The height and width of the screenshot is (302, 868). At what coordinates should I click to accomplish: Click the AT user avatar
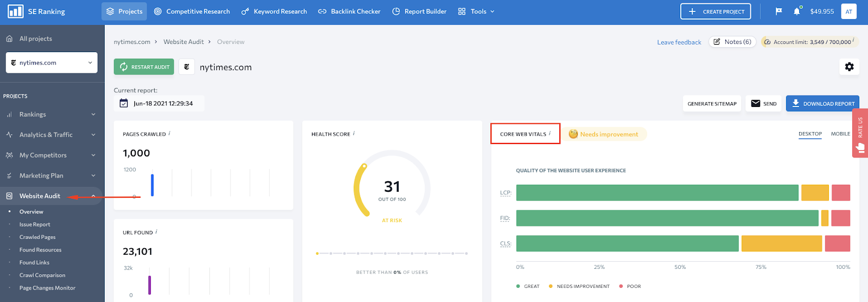tap(848, 11)
